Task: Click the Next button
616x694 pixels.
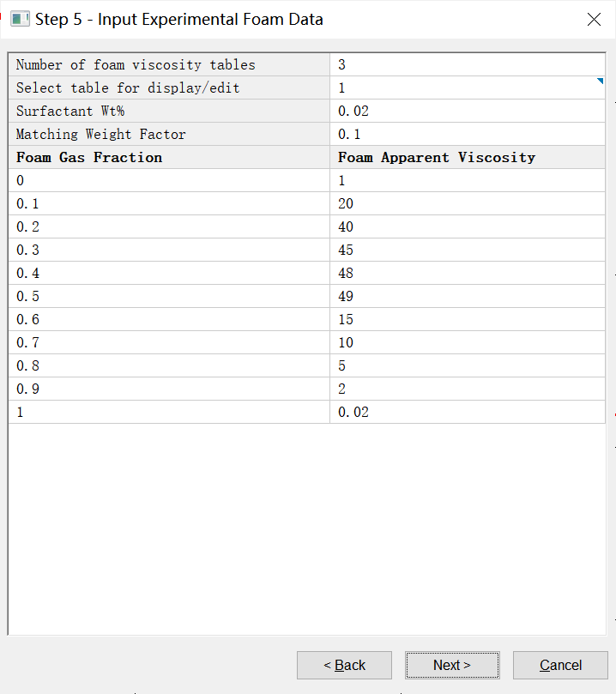Action: click(x=452, y=665)
